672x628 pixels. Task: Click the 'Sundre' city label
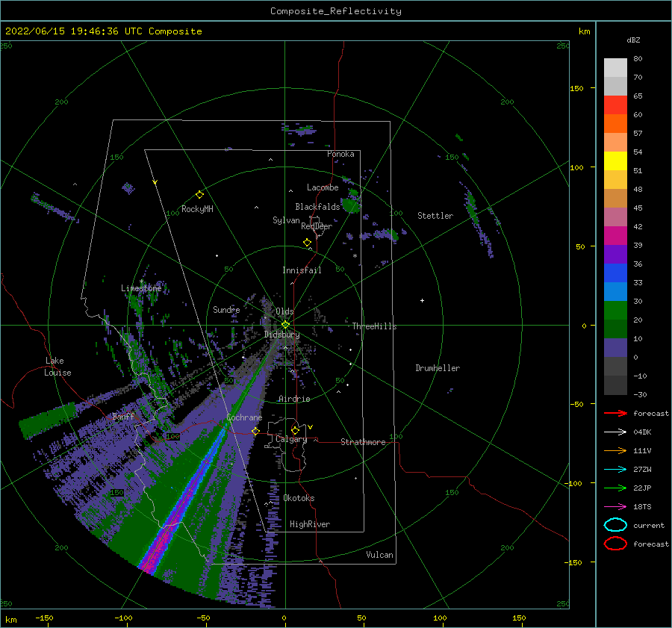tap(226, 309)
